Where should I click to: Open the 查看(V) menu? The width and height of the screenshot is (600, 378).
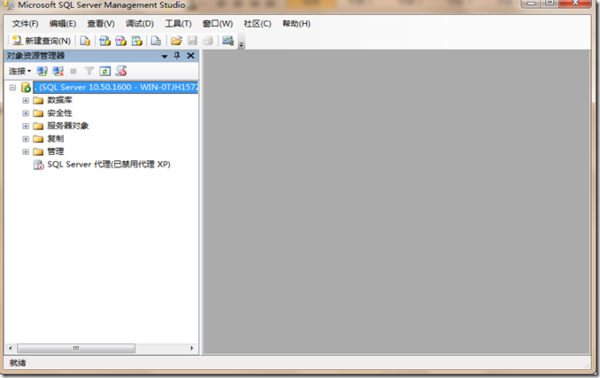coord(101,24)
